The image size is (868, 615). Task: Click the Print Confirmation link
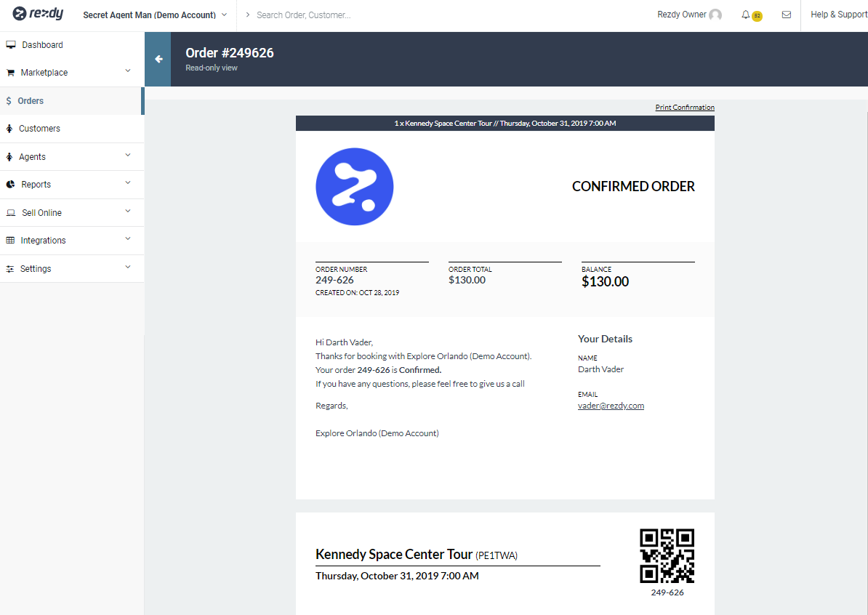coord(685,108)
